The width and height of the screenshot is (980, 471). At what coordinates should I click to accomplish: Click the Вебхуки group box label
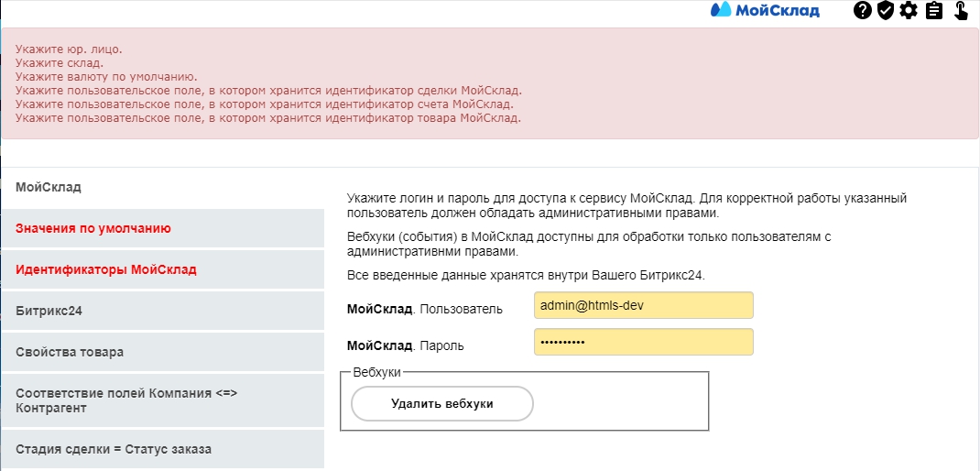pos(377,372)
